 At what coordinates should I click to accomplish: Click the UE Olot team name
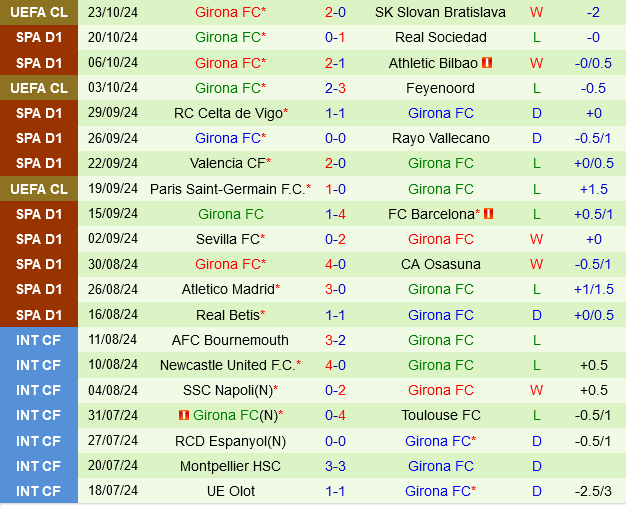[x=230, y=491]
